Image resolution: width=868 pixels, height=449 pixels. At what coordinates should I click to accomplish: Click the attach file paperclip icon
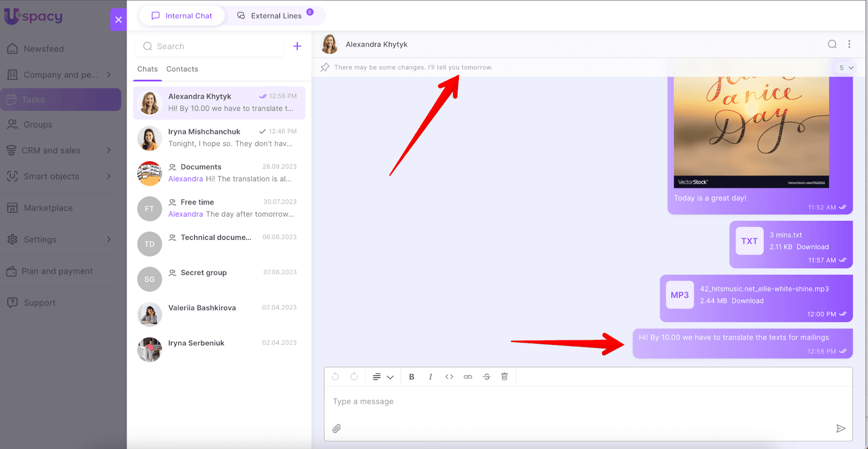click(x=336, y=428)
